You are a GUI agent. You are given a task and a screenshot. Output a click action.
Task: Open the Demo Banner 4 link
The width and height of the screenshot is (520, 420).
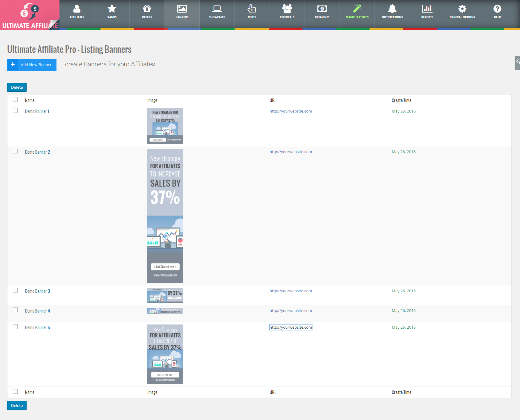(x=37, y=311)
